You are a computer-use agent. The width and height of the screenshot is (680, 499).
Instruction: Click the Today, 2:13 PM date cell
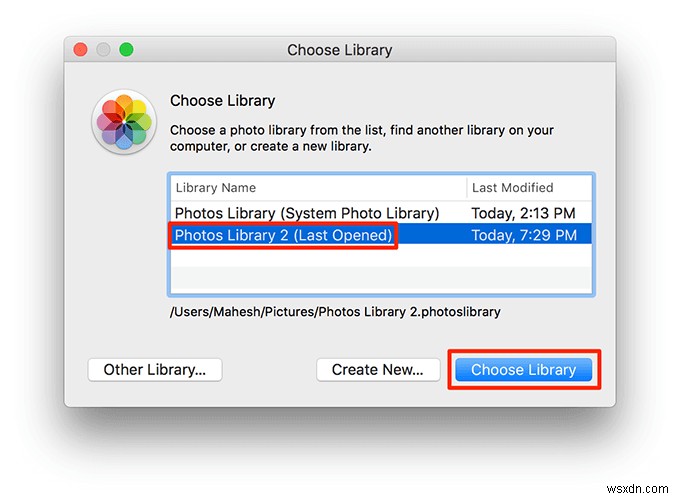click(x=523, y=213)
